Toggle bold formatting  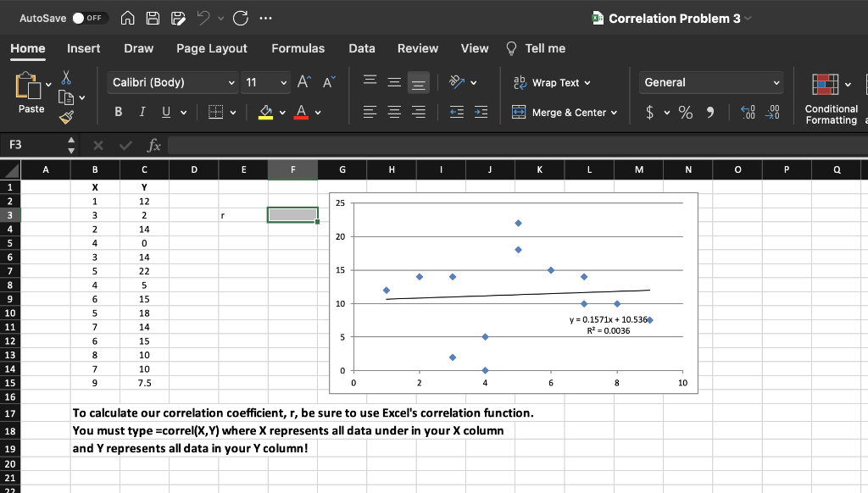pyautogui.click(x=117, y=112)
